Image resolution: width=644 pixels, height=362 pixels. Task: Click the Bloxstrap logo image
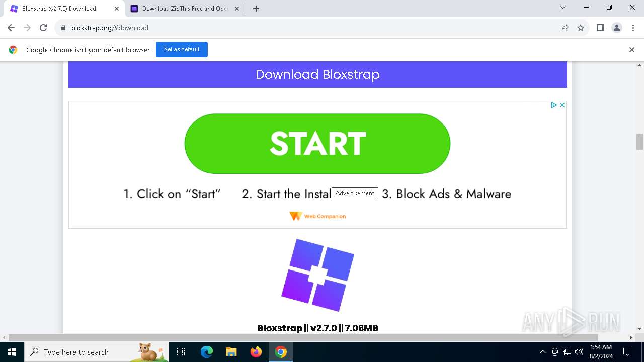pyautogui.click(x=317, y=275)
